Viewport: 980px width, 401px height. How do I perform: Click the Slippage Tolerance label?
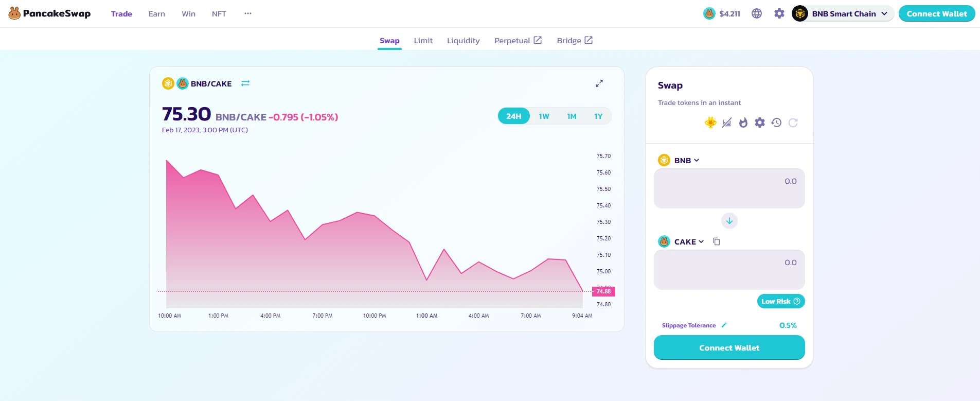click(689, 325)
